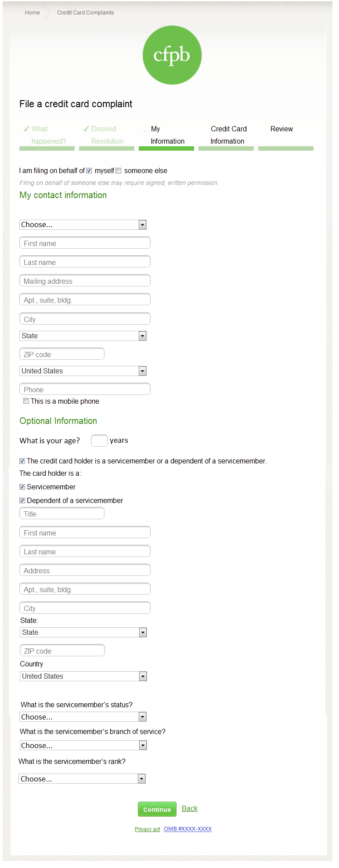Image resolution: width=339 pixels, height=868 pixels.
Task: Open the contact country dropdown showing United States
Action: pos(83,371)
